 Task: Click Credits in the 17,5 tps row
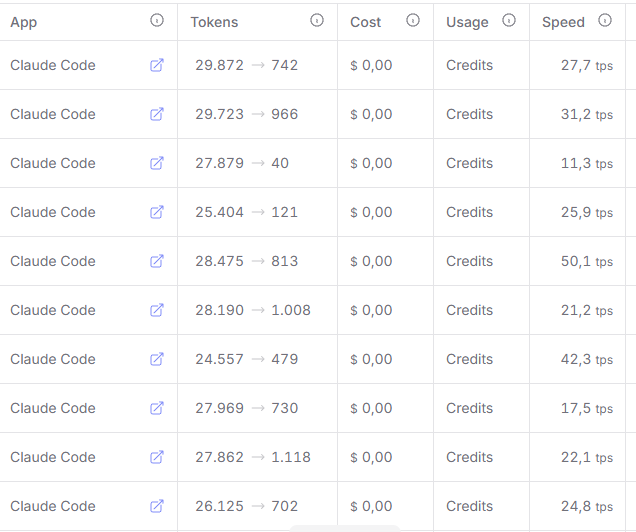pyautogui.click(x=469, y=408)
